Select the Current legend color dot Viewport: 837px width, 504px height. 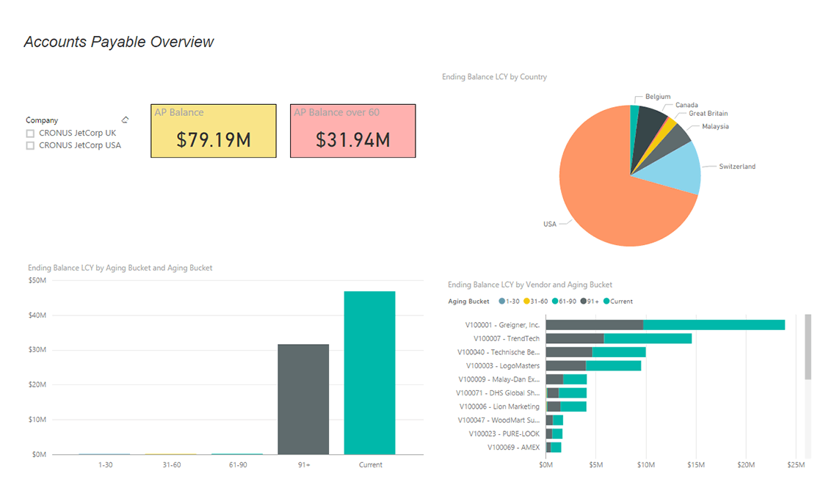(x=606, y=302)
